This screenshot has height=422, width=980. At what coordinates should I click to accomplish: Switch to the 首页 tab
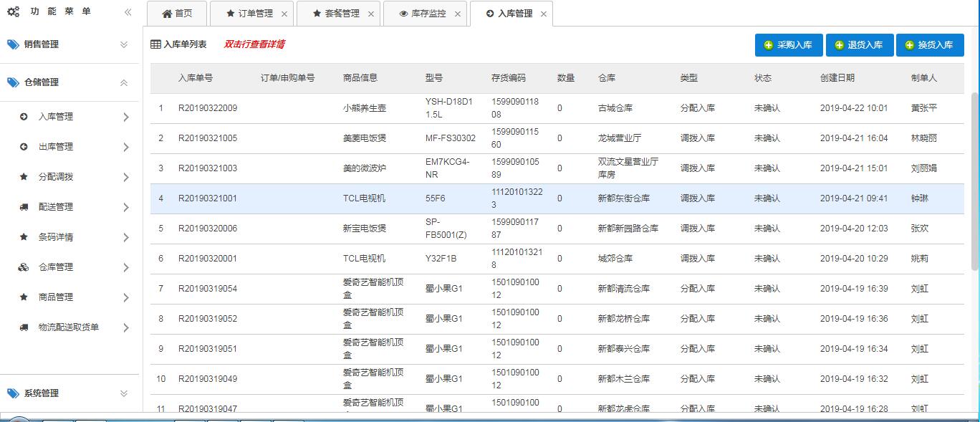[x=177, y=14]
